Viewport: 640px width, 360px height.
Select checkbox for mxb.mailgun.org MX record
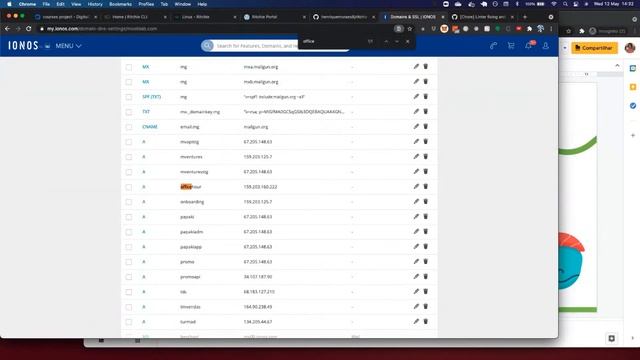pos(129,82)
